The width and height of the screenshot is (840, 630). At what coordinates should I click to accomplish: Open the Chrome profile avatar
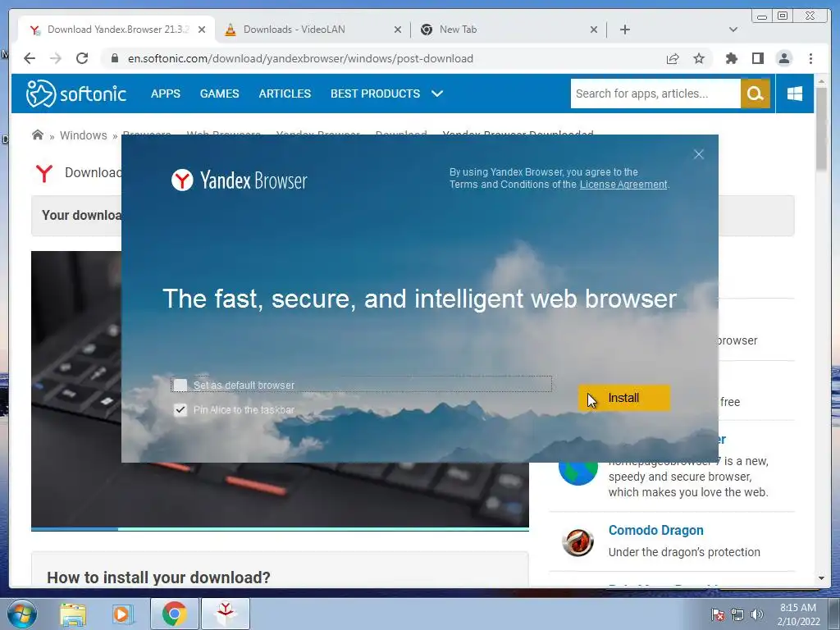pos(783,58)
